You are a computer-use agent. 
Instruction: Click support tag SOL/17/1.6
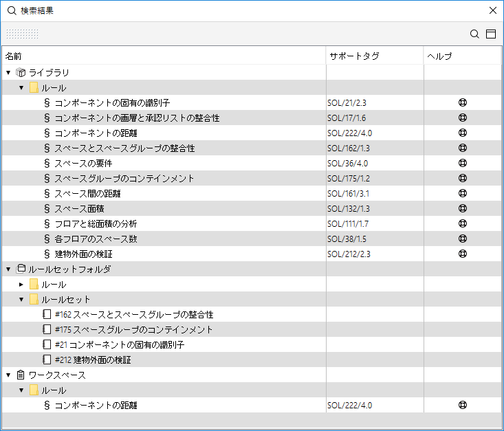pyautogui.click(x=347, y=118)
